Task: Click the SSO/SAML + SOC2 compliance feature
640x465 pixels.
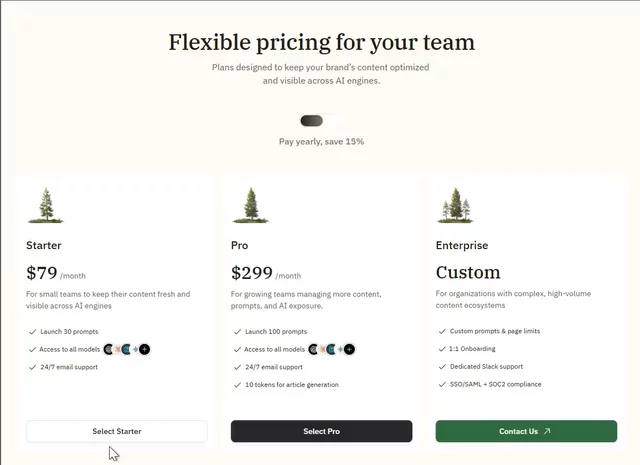Action: tap(496, 384)
